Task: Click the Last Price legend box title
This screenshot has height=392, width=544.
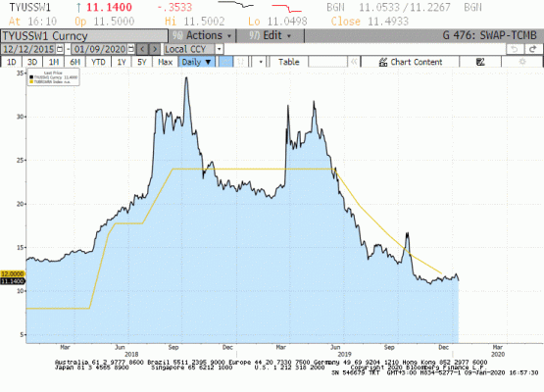Action: (x=53, y=73)
